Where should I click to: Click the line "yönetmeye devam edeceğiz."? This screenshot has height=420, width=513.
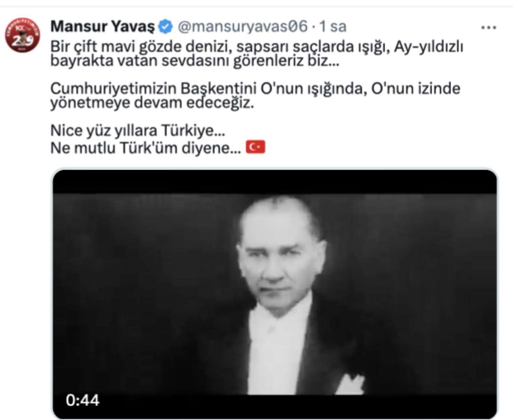point(152,104)
